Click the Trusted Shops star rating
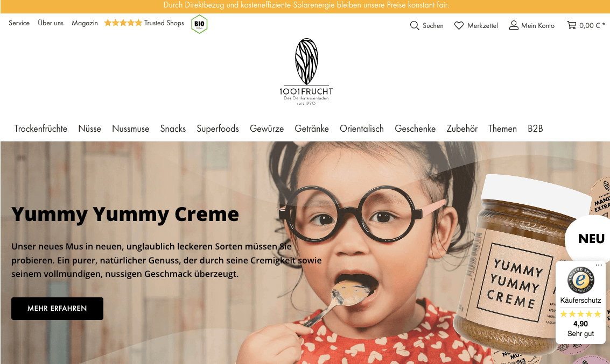This screenshot has width=610, height=364. (123, 23)
